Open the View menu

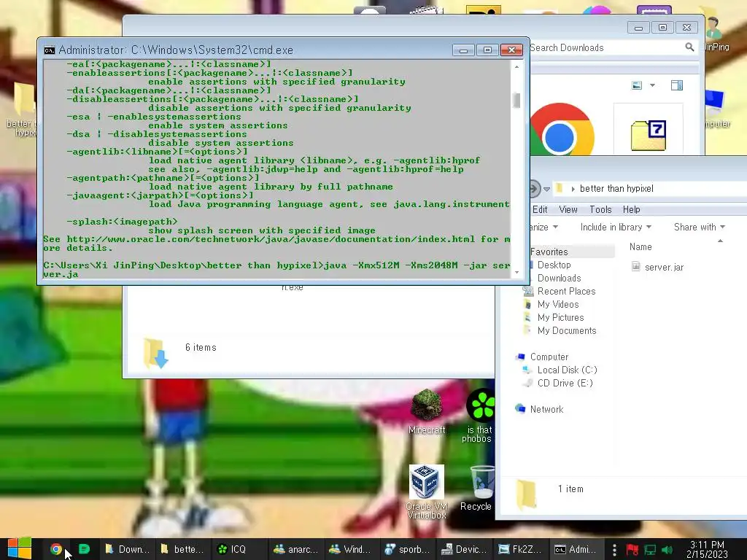point(568,209)
